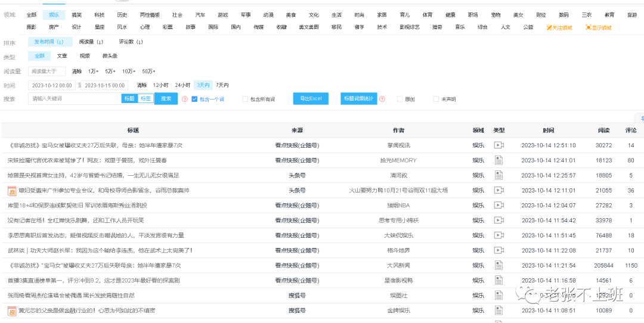
Task: Choose the 科技 domain category
Action: (x=99, y=15)
